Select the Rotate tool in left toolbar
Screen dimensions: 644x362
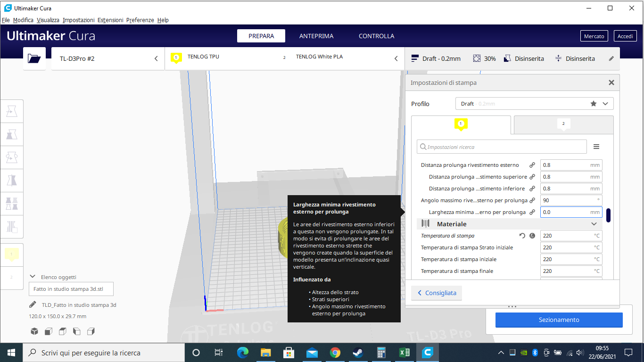tap(12, 157)
